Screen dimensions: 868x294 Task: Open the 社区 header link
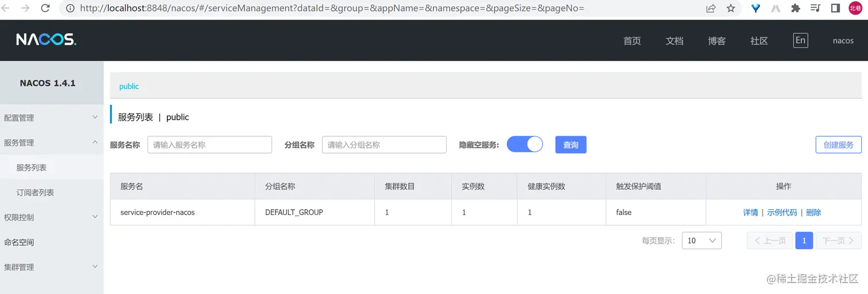(759, 41)
